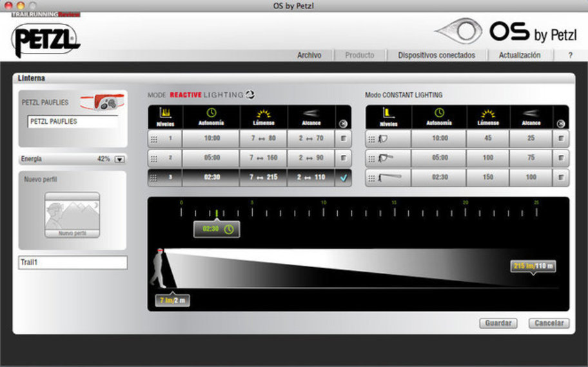Image resolution: width=588 pixels, height=367 pixels.
Task: Select Constant 02:30 row checkbox
Action: click(x=561, y=177)
